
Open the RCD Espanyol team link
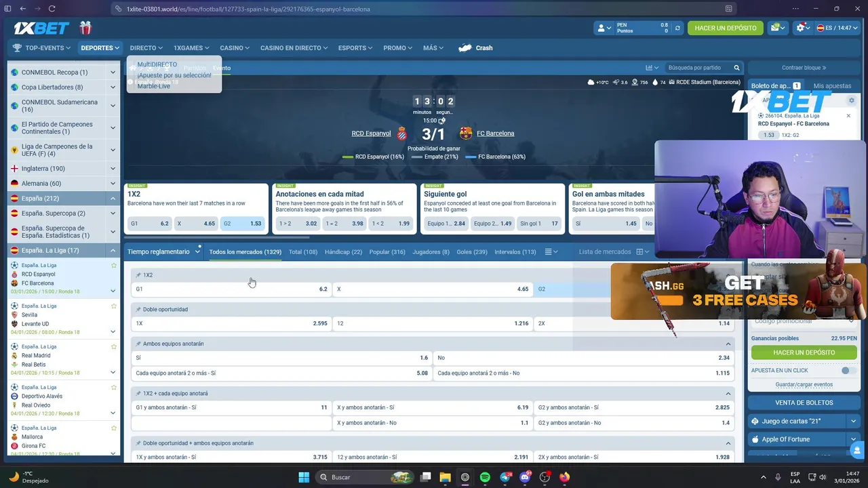coord(371,134)
